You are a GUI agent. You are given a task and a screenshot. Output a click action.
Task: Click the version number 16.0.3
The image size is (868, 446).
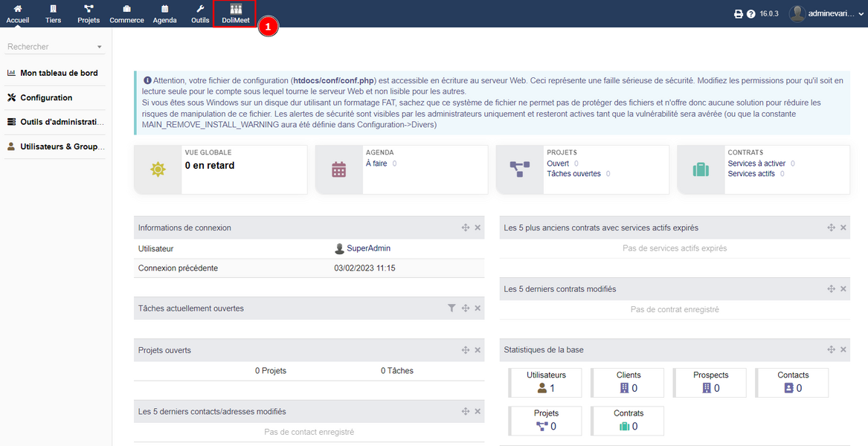point(769,14)
